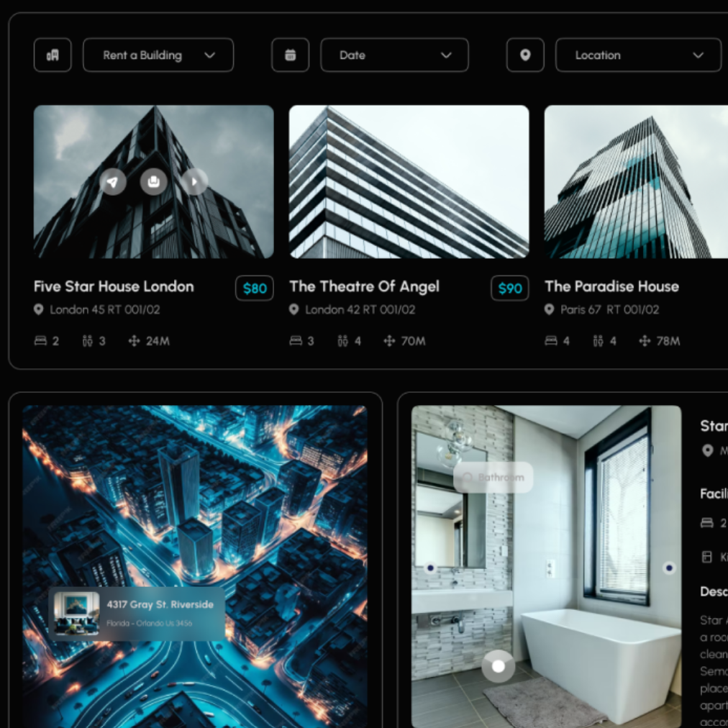
Task: Expand the Date dropdown
Action: [395, 55]
